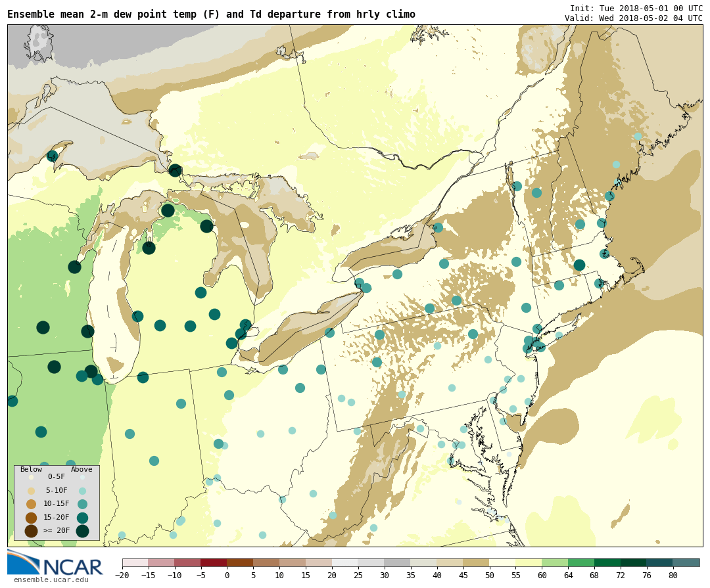Pick the light green swatch between 60 and 64
710x588 pixels.
(x=555, y=562)
